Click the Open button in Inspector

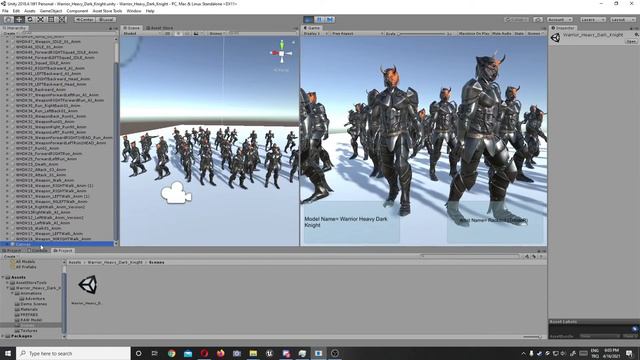click(631, 42)
